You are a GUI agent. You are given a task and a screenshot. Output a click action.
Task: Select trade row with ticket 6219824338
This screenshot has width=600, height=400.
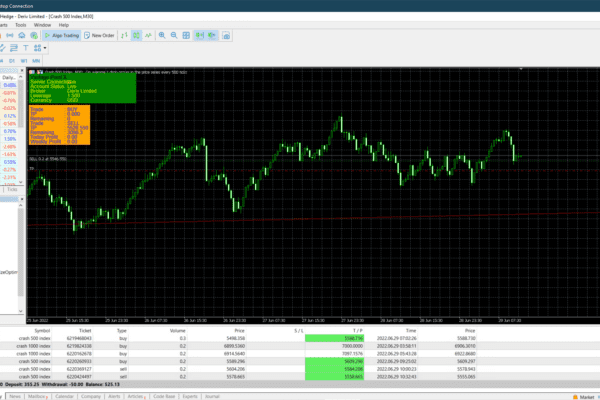click(x=238, y=346)
